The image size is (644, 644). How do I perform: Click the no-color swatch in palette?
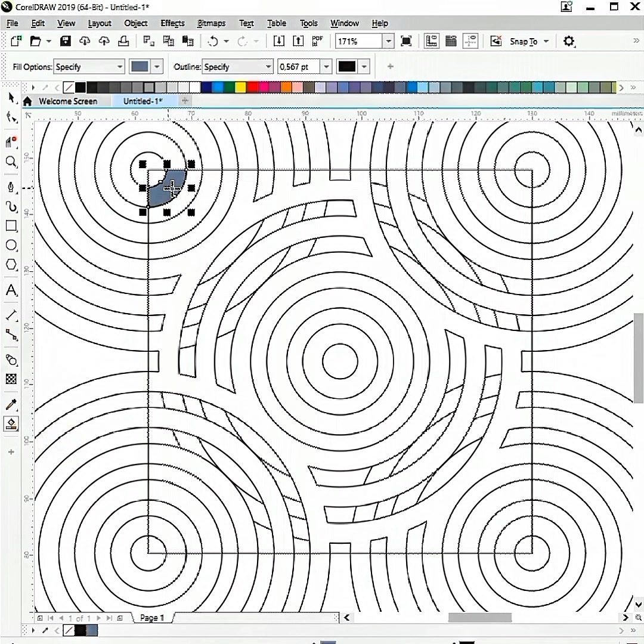[69, 87]
